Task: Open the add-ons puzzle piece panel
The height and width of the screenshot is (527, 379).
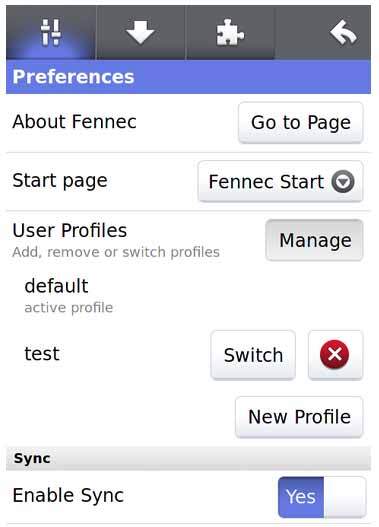Action: coord(230,33)
